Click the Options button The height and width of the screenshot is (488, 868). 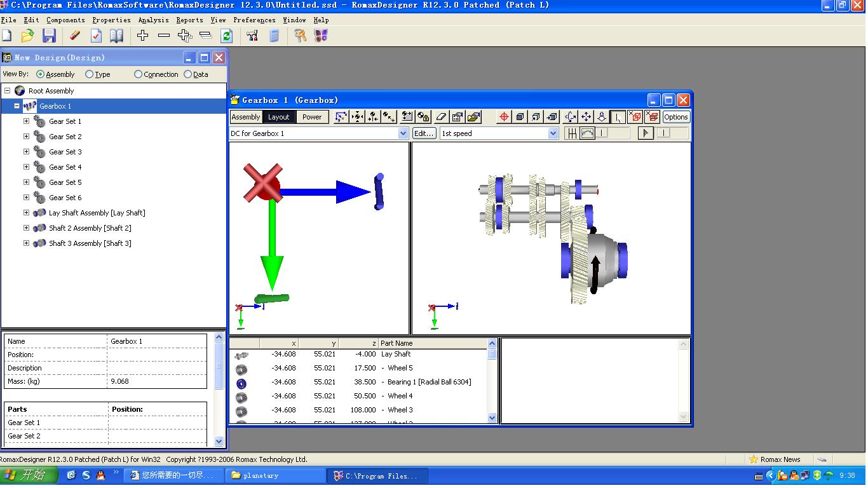(x=676, y=117)
